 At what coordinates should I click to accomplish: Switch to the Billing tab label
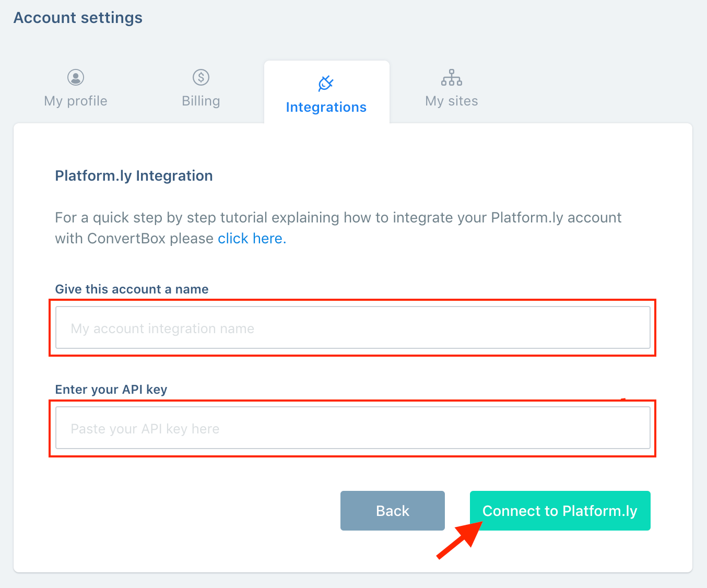(201, 101)
